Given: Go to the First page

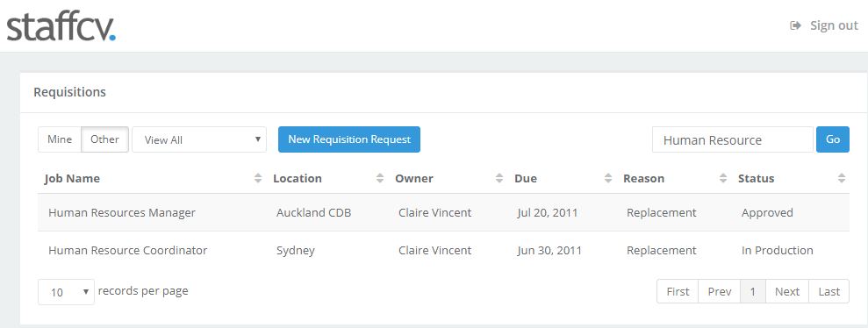Looking at the screenshot, I should [x=678, y=291].
